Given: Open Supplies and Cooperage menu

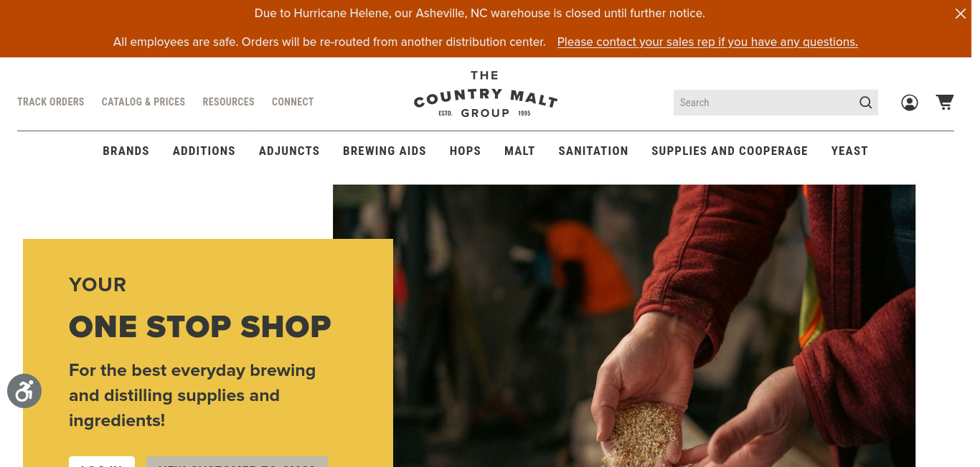Looking at the screenshot, I should [730, 151].
